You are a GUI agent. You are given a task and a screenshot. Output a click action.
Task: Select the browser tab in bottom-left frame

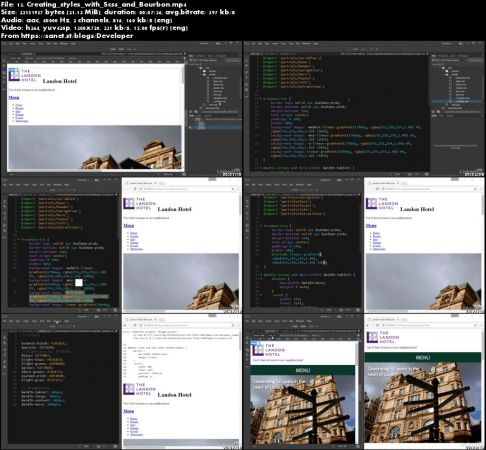click(x=140, y=319)
